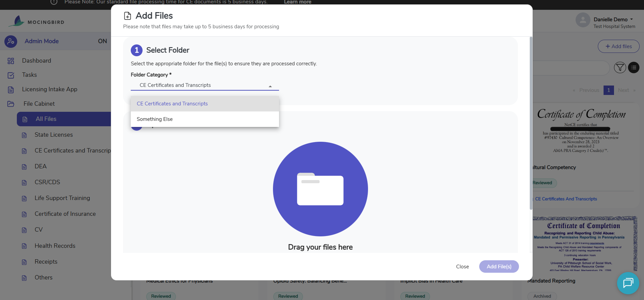This screenshot has width=644, height=300.
Task: Close the Add Files dialog
Action: point(462,267)
